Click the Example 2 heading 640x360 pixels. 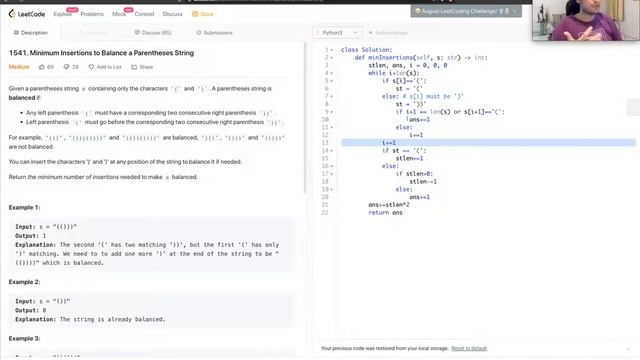(24, 282)
